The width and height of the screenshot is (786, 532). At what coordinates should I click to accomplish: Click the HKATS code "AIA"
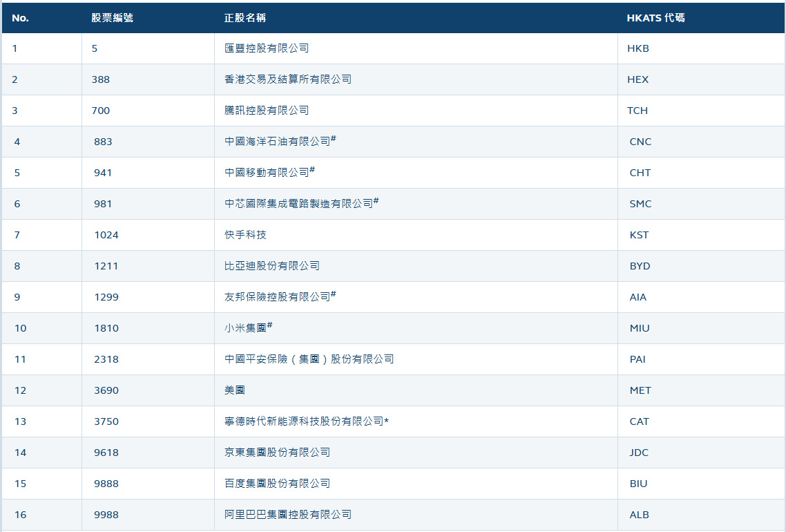tap(636, 297)
